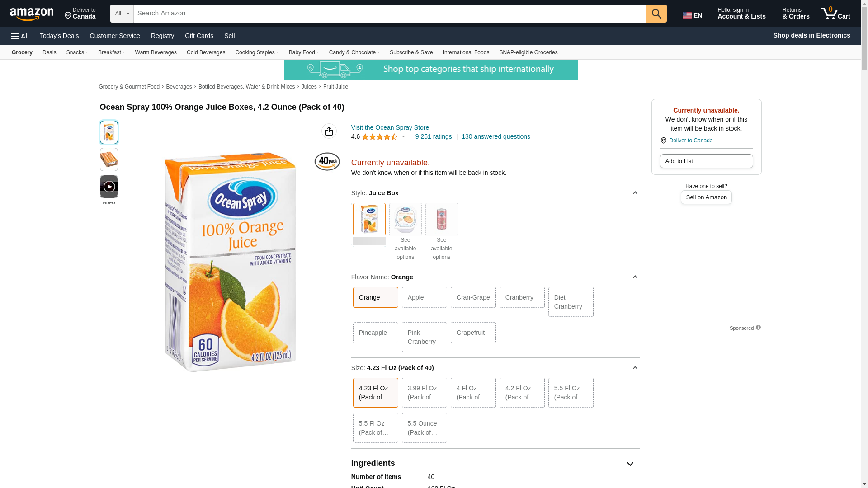Open the EN language flag selector

[692, 15]
